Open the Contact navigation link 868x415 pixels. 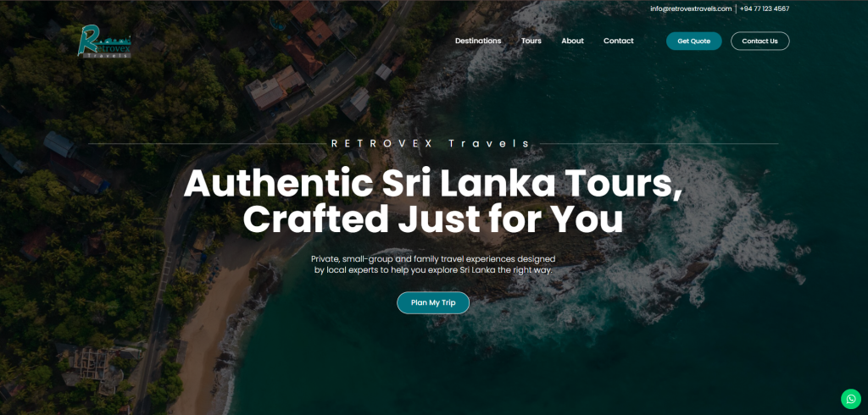click(618, 41)
